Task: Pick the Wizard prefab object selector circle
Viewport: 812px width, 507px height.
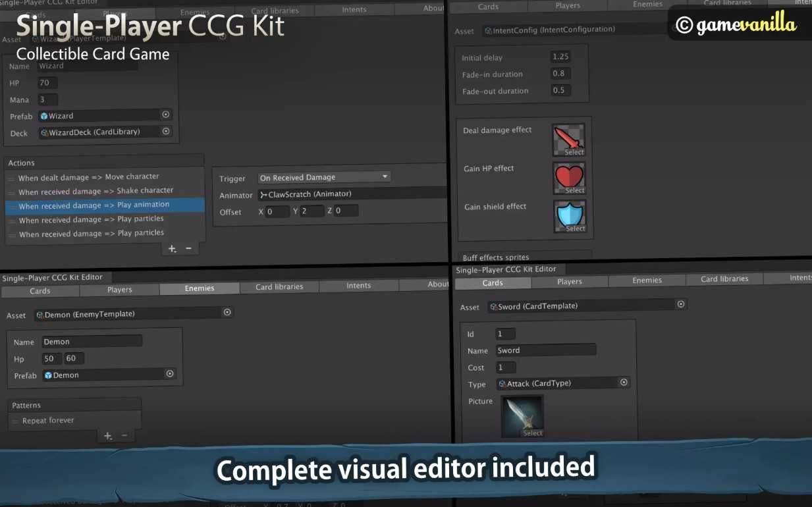Action: 165,115
